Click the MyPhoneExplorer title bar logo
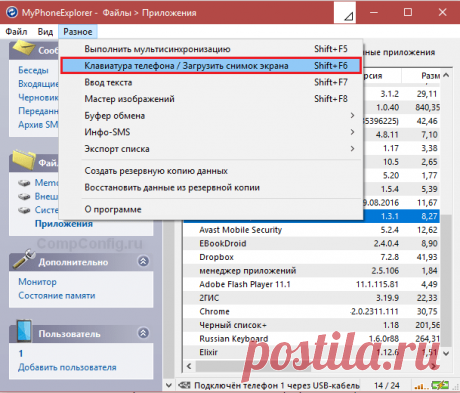 pos(12,12)
